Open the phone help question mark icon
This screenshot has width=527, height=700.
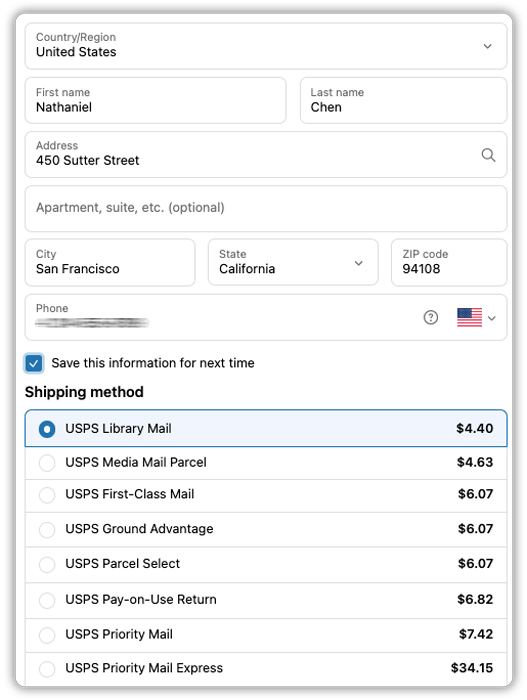pos(431,317)
